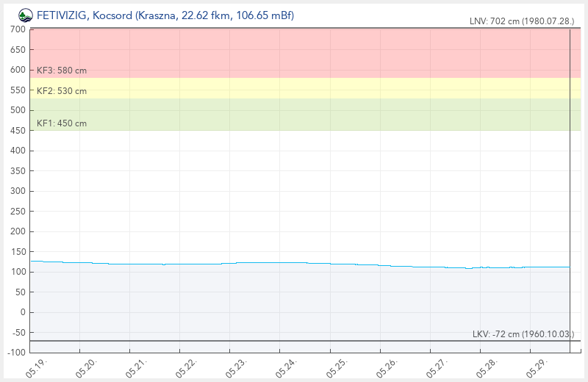Screen dimensions: 588x382
Task: Open the FETIVIZIG, Kocsord station title
Action: 165,15
